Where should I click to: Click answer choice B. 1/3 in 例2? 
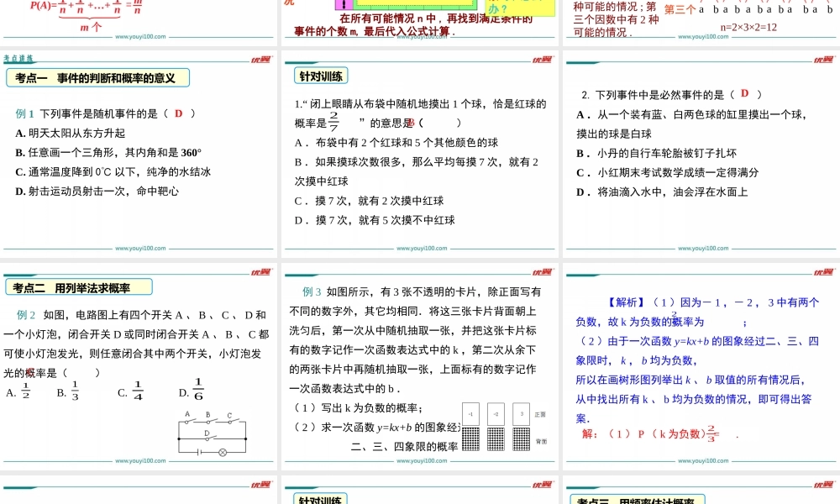68,391
